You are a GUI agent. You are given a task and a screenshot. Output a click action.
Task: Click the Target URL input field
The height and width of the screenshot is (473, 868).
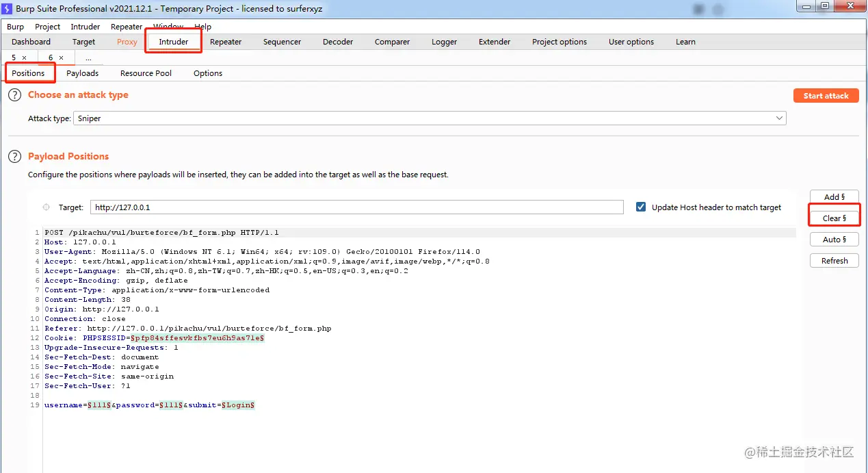click(x=356, y=207)
